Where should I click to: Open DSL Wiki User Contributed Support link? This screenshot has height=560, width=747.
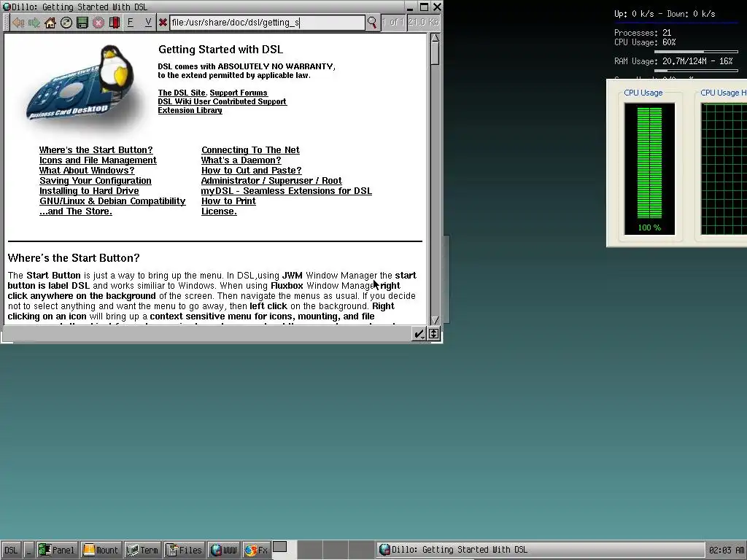click(x=222, y=101)
